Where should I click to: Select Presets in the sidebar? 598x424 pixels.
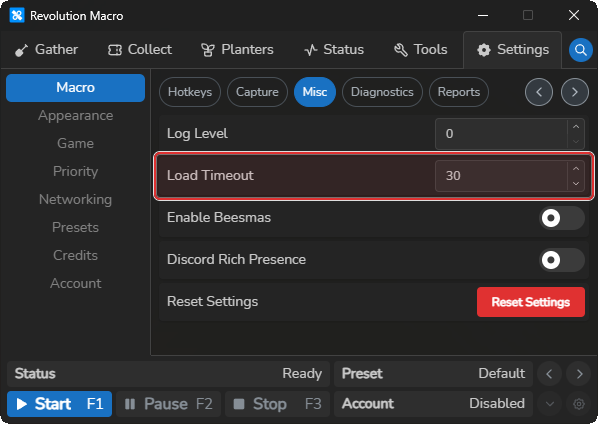76,227
